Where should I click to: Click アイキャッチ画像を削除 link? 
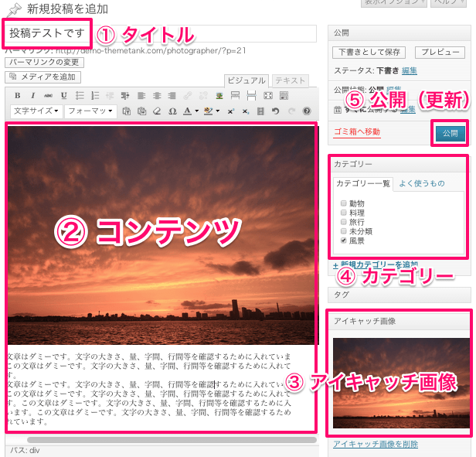tap(376, 444)
